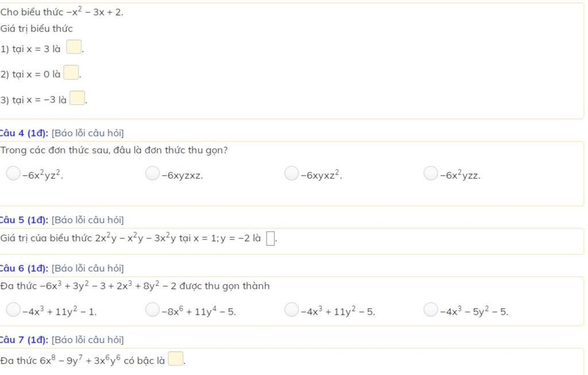Choose the −4x³ − 5y² − 5 option

[431, 310]
